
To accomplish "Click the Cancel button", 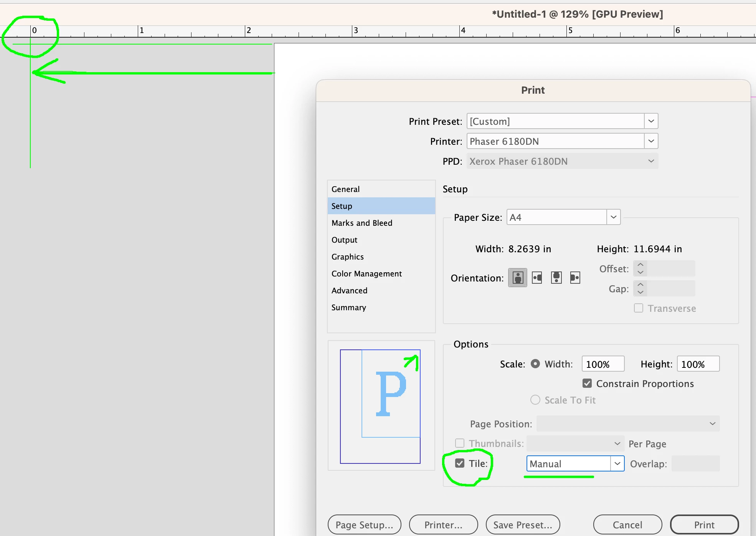I will coord(627,524).
